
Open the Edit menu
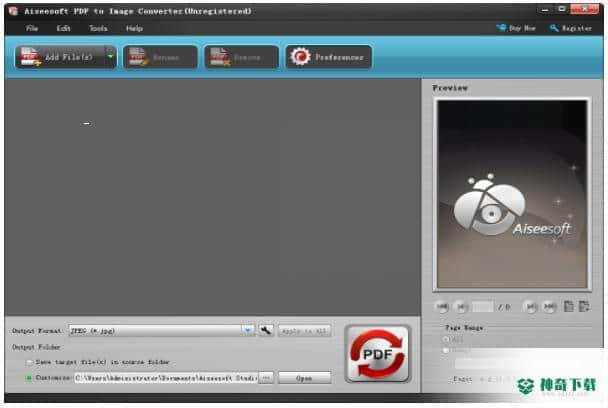point(63,28)
